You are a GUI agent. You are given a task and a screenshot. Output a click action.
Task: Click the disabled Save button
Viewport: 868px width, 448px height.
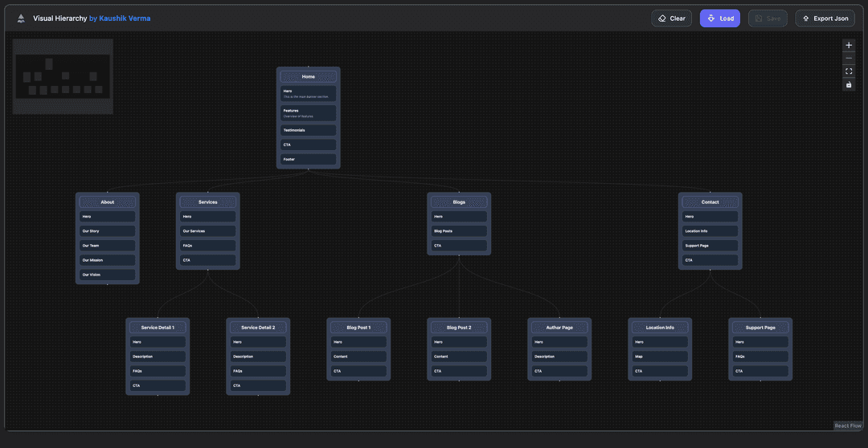pyautogui.click(x=768, y=18)
